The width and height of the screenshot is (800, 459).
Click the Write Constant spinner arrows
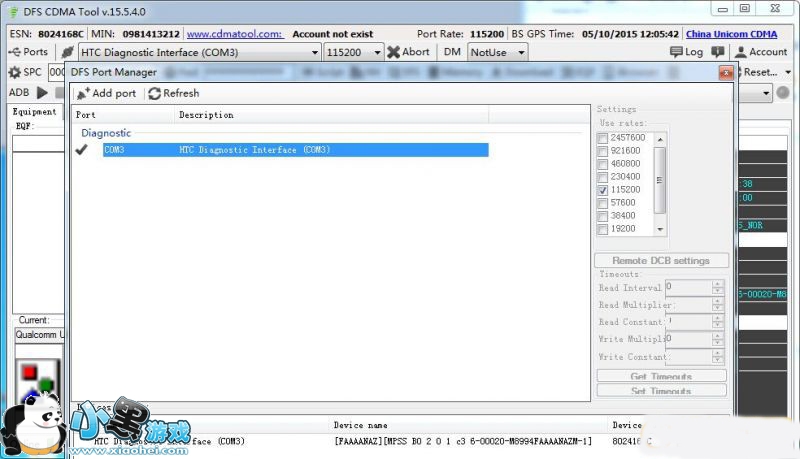pos(717,356)
